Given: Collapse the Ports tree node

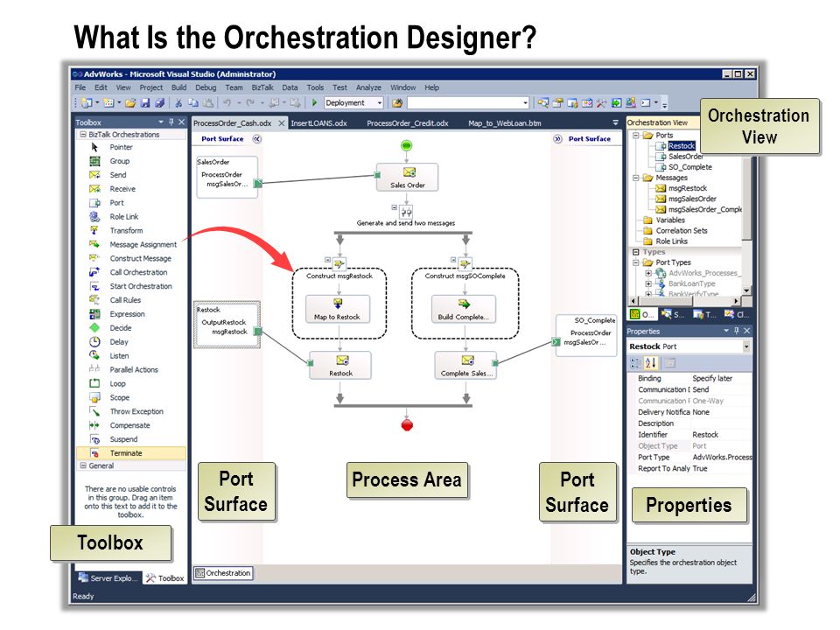Looking at the screenshot, I should 636,136.
